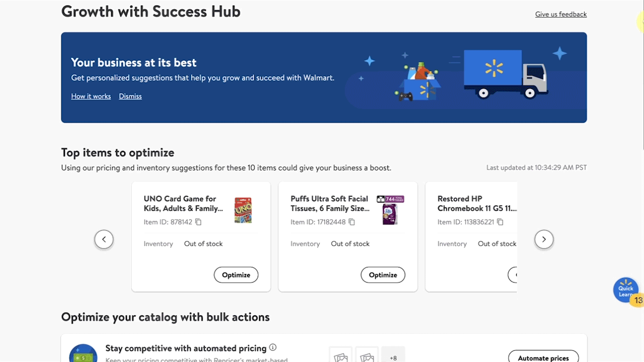Optimize the UNO Card Game item
Screen dimensions: 644x362
[236, 275]
